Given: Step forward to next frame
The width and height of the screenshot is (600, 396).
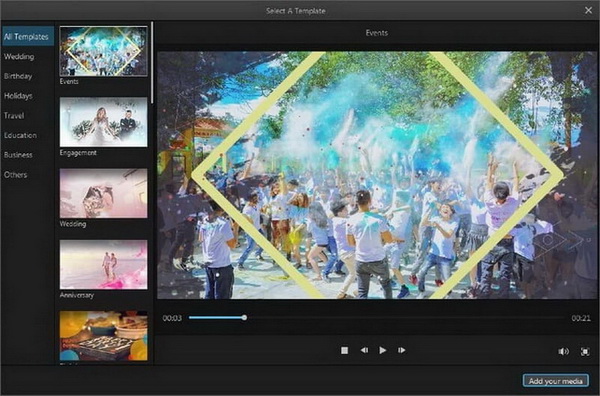Looking at the screenshot, I should (x=401, y=350).
